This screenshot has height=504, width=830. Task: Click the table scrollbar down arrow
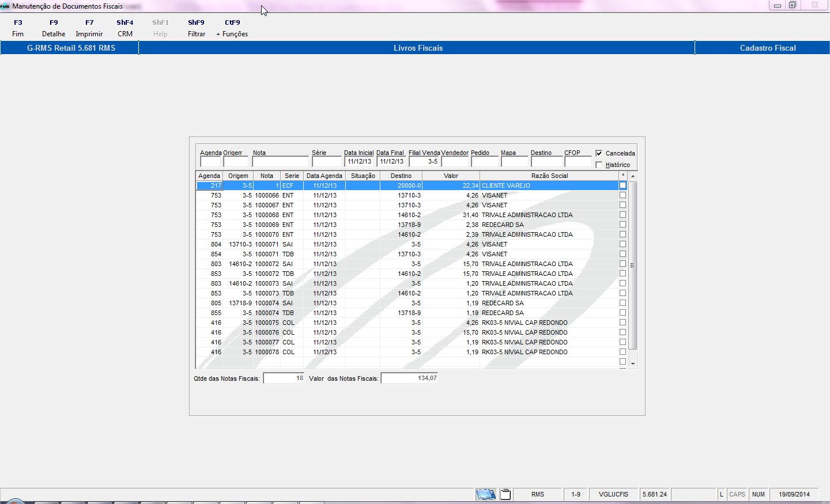click(633, 363)
